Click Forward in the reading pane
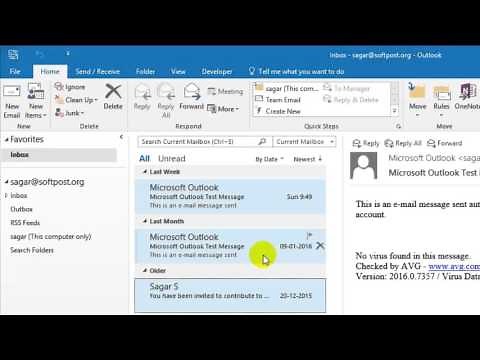This screenshot has width=480, height=360. click(x=445, y=143)
